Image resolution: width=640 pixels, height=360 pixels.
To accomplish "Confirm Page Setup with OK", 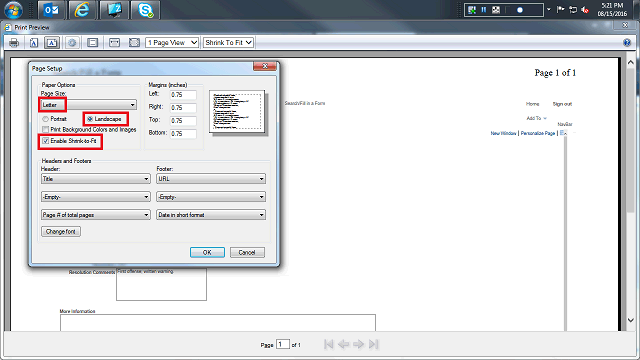I will 207,252.
